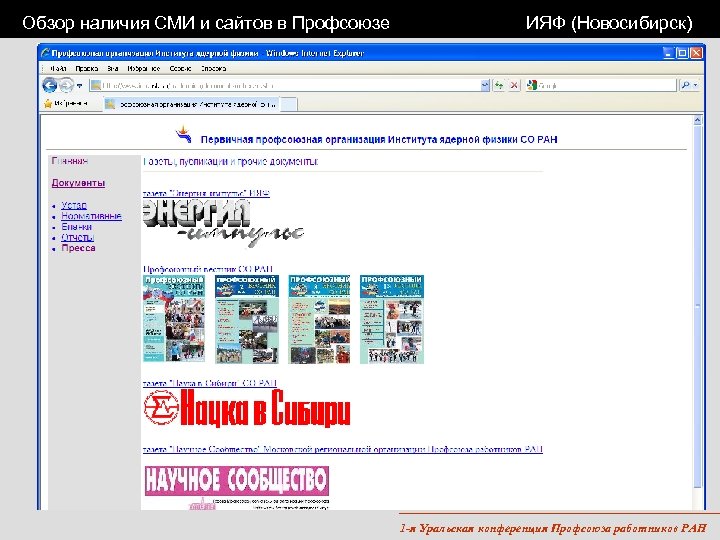This screenshot has height=540, width=720.
Task: Open third Профсоюзный вестник cover thumbnail
Action: click(x=319, y=319)
